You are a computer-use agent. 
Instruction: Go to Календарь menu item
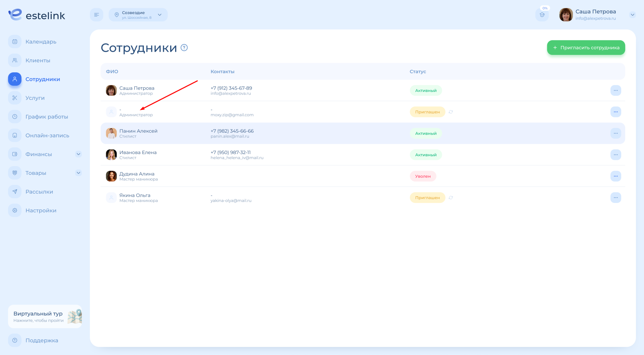[41, 42]
